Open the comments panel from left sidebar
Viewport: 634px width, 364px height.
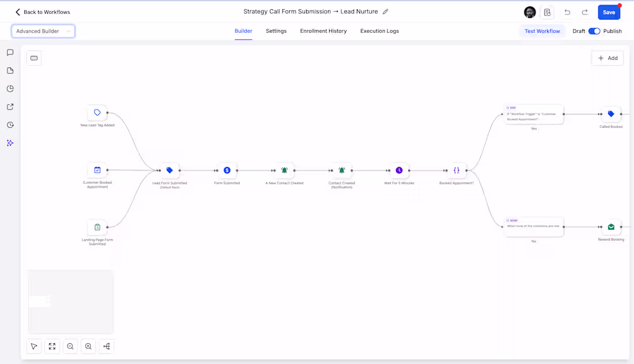pyautogui.click(x=10, y=52)
